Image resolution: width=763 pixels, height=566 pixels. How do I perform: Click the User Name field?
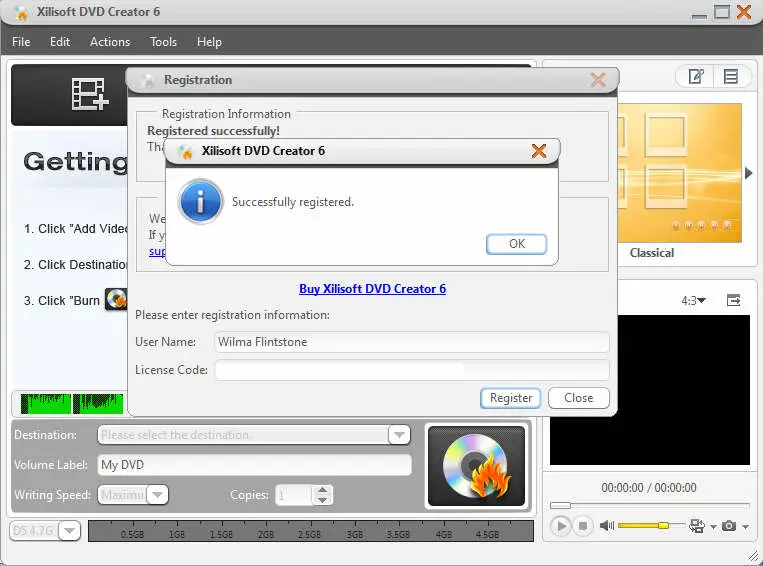coord(412,342)
